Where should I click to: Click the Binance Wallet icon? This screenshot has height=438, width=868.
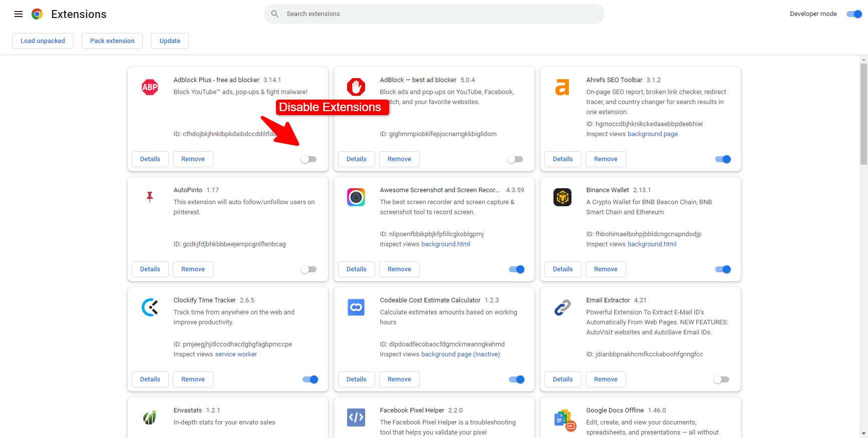point(562,197)
